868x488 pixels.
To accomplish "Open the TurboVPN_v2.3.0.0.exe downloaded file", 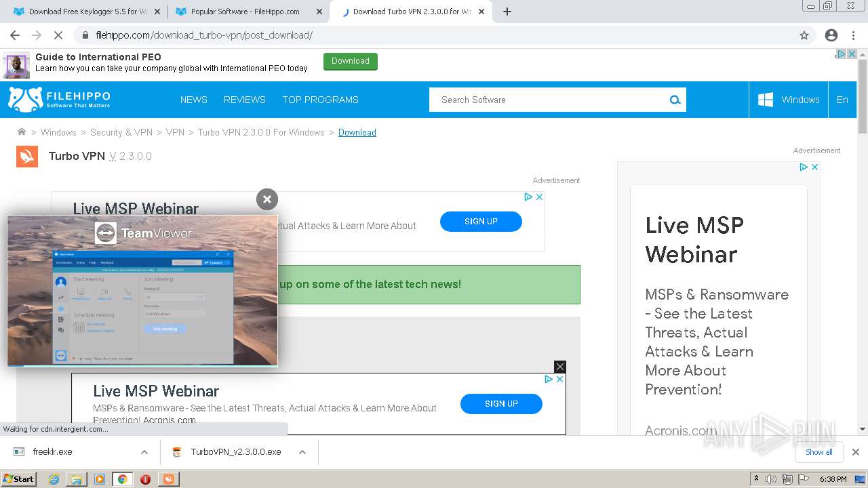I will 235,452.
